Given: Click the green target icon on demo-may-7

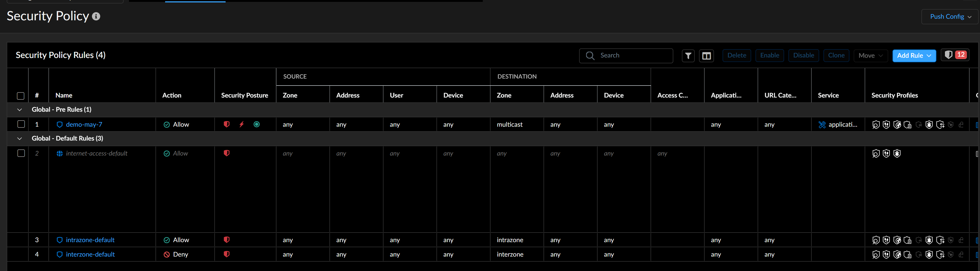Looking at the screenshot, I should (257, 124).
